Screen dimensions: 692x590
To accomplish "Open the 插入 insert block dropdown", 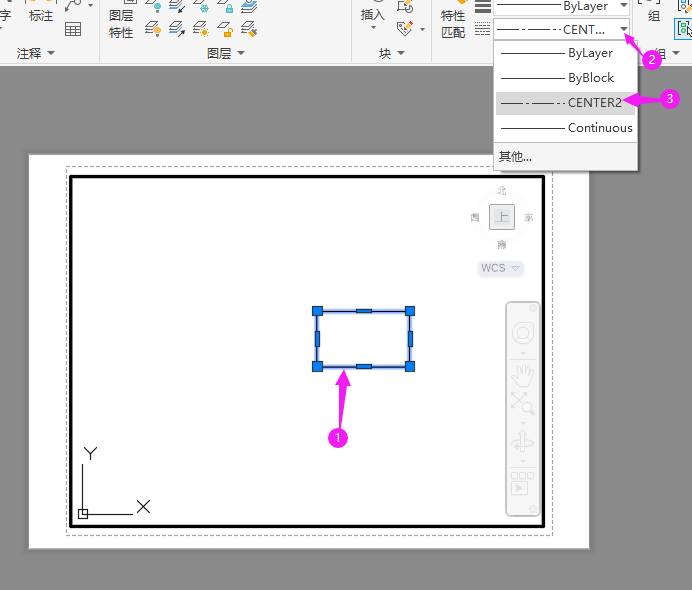I will click(x=373, y=19).
